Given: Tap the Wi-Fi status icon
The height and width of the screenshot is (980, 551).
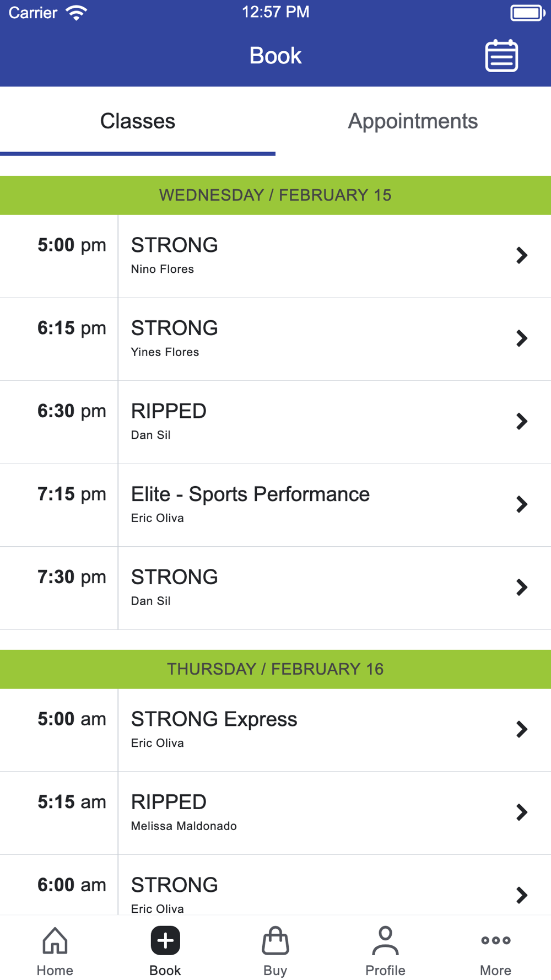Looking at the screenshot, I should (x=77, y=12).
